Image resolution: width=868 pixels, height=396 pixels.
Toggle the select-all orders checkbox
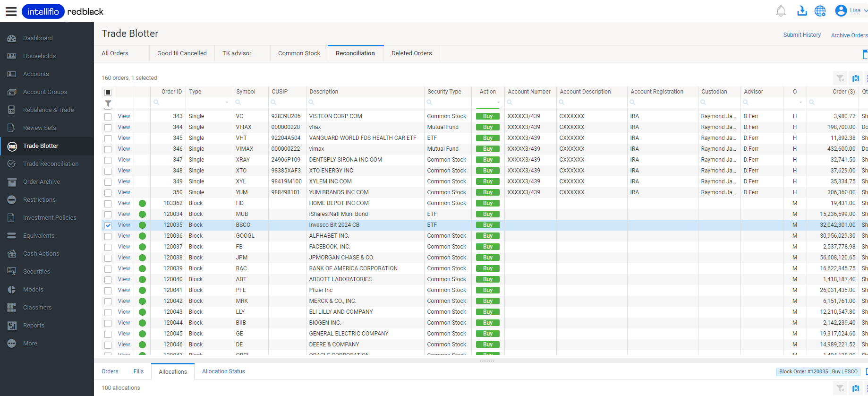pyautogui.click(x=108, y=92)
